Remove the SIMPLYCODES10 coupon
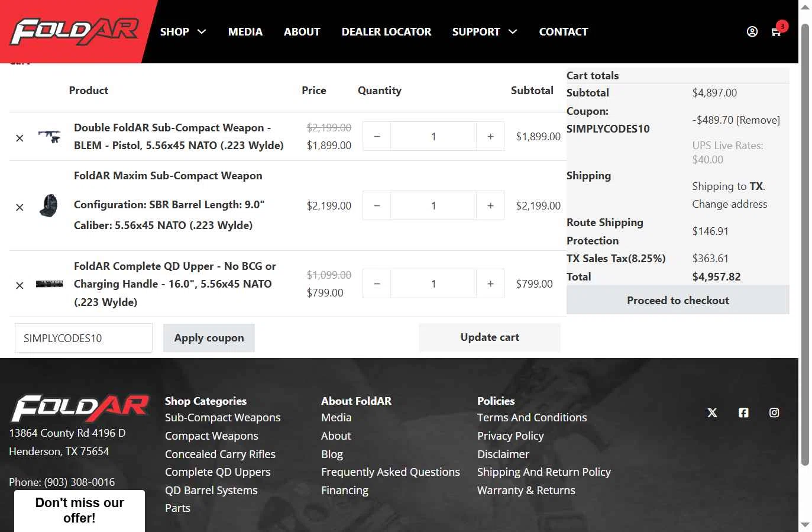 tap(758, 120)
